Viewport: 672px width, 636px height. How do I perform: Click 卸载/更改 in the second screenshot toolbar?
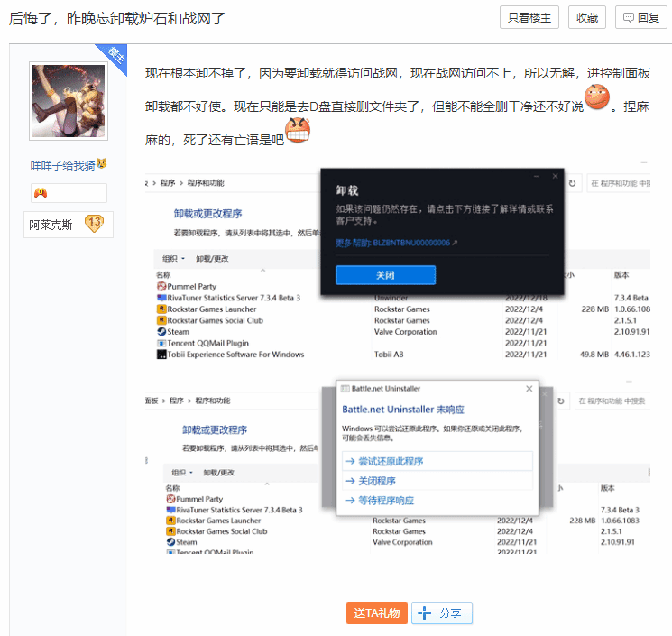pos(218,473)
